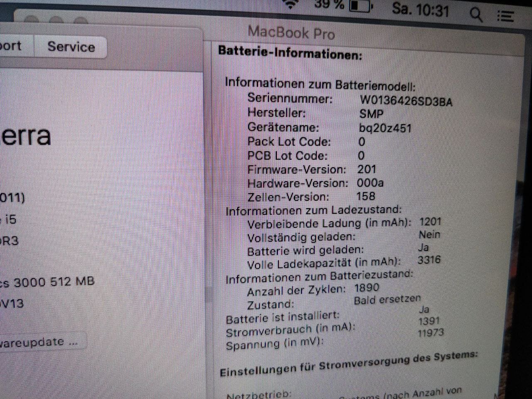Select remaining charge value 1201
532x399 pixels.
point(430,222)
